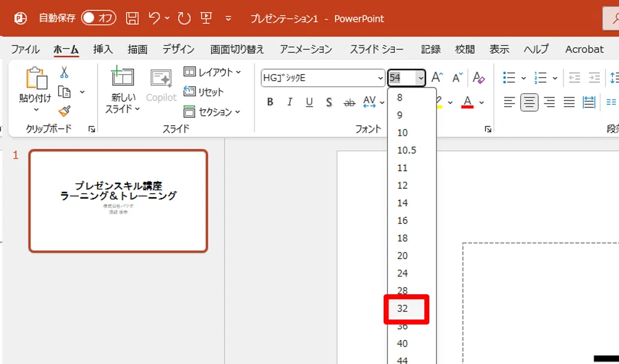Switch to the アニメーション tab
This screenshot has height=364, width=619.
pyautogui.click(x=306, y=49)
